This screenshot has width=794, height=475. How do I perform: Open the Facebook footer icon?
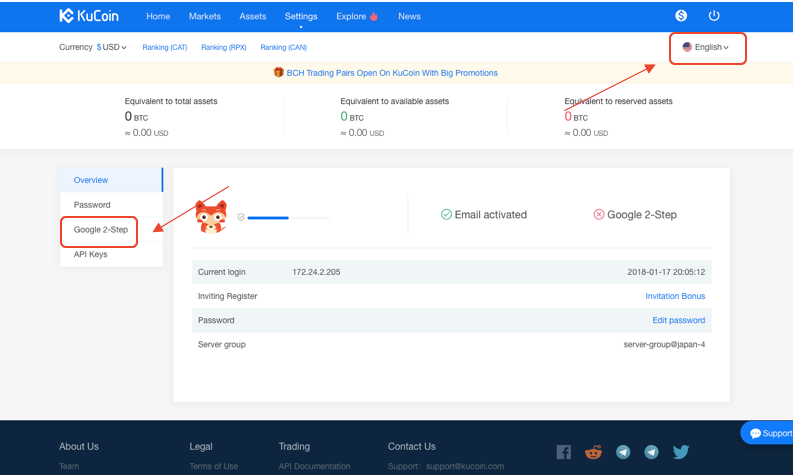(564, 452)
